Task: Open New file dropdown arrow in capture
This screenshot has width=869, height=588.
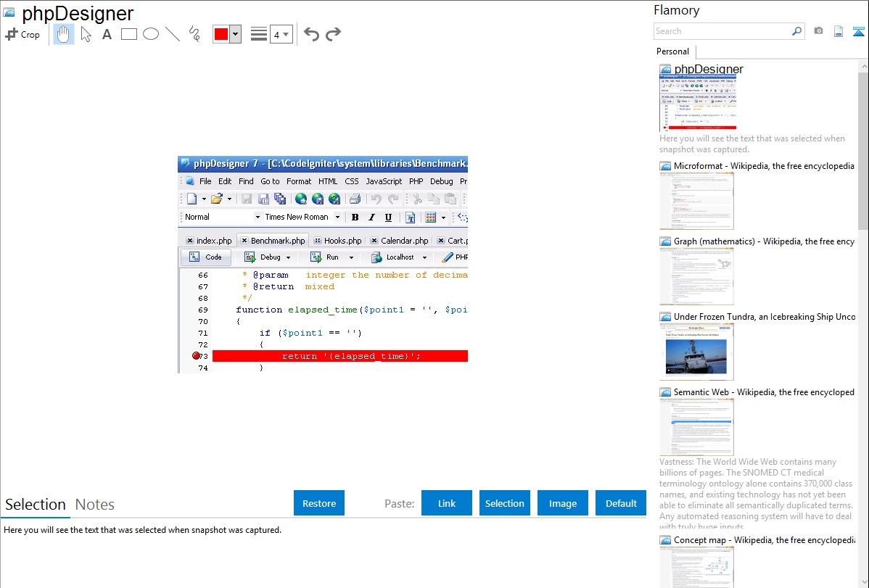Action: coord(204,199)
